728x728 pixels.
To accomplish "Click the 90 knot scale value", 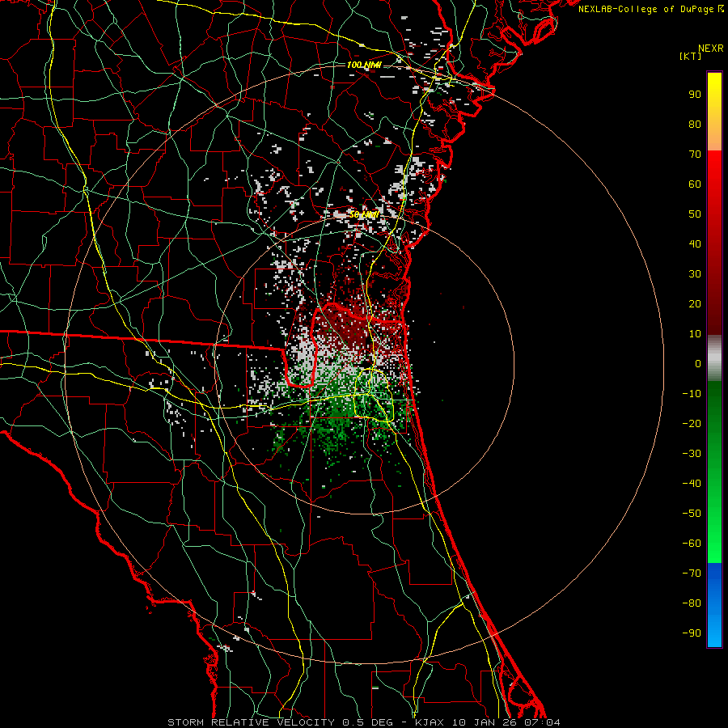I will [x=695, y=95].
